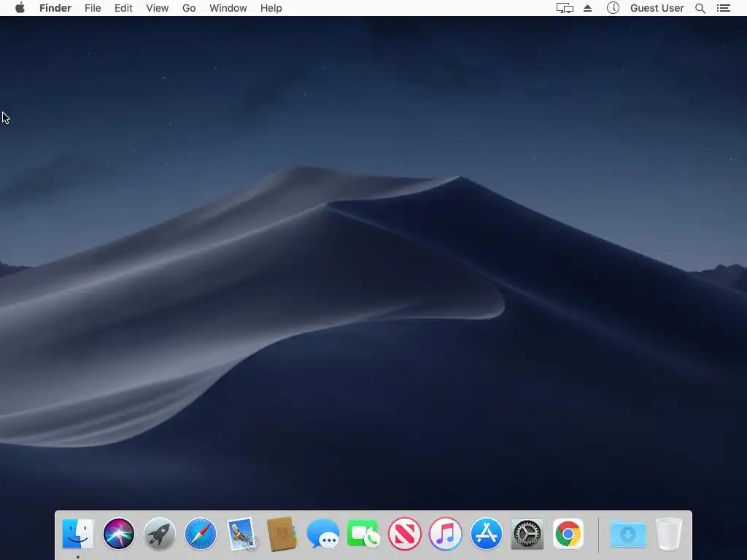The width and height of the screenshot is (747, 560).
Task: Open Mail stamp icon in Dock
Action: tap(241, 534)
